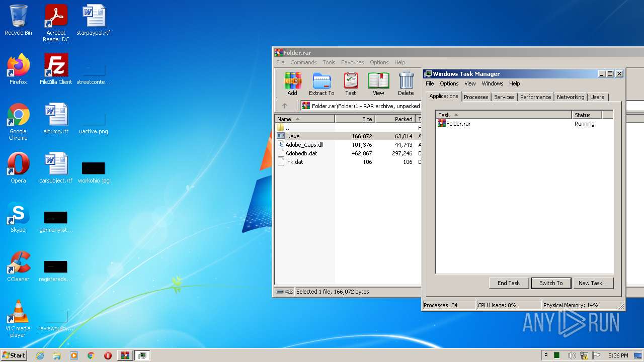Viewport: 644px width, 362px height.
Task: Click the Switch To button
Action: click(551, 283)
